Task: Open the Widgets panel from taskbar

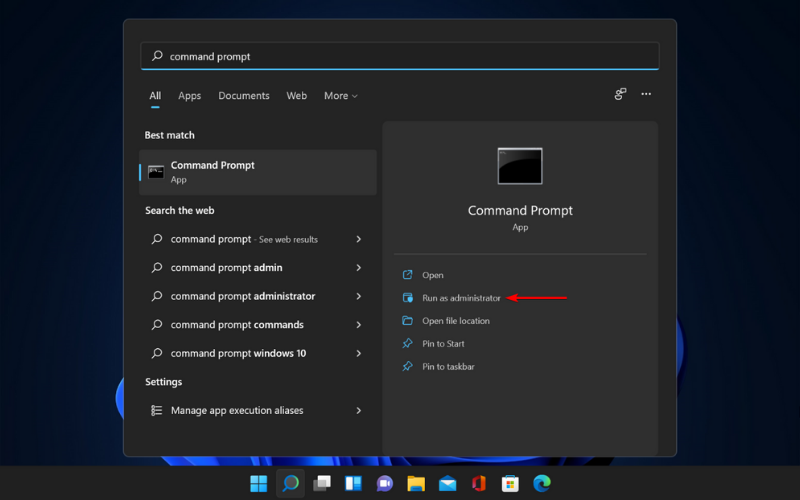Action: click(354, 483)
